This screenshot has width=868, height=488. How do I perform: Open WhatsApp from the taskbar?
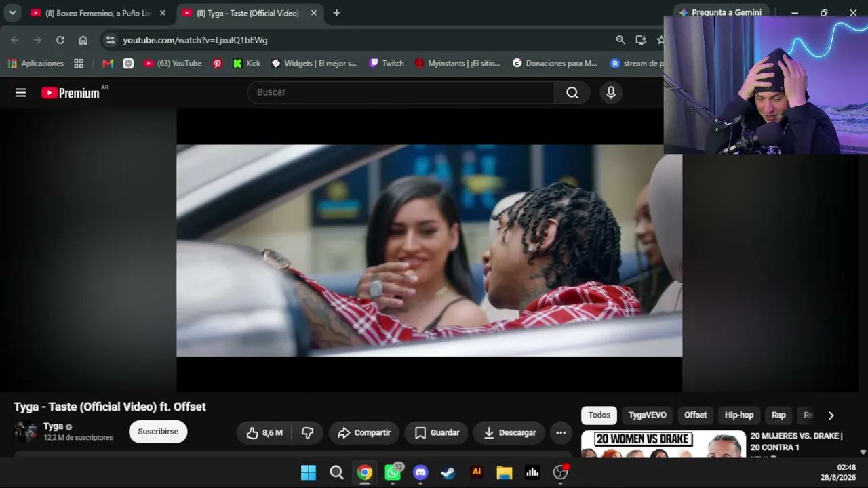(x=393, y=472)
